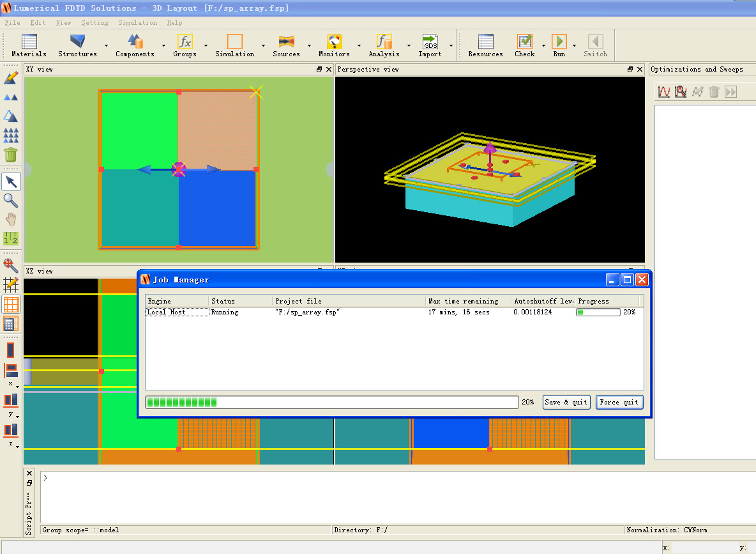Click the single blue rectangle icon in left toolbar
The image size is (756, 554).
tap(11, 350)
